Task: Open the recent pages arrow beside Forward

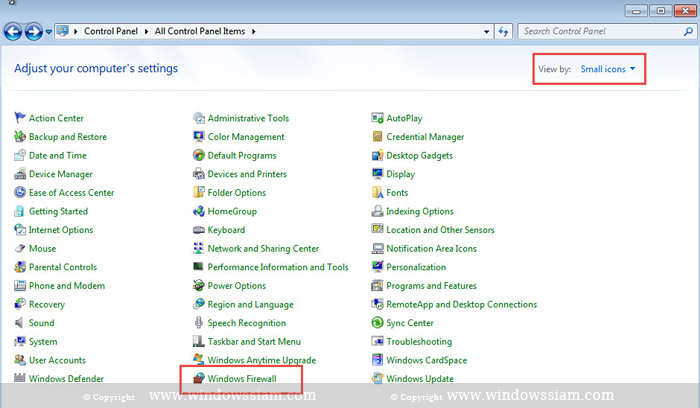Action: [x=49, y=32]
